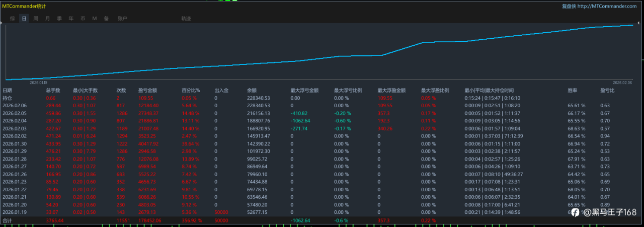Click the 最大浮盈比例 column header
644x227 pixels.
pos(435,90)
